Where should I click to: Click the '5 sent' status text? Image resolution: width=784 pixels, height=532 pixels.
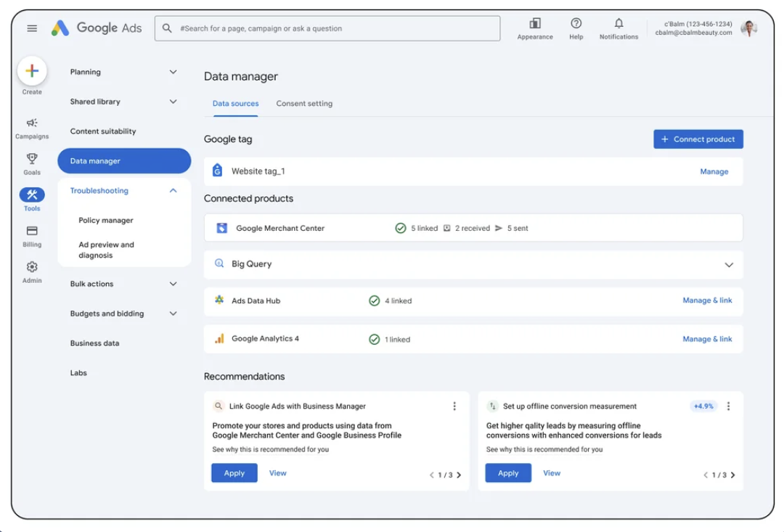coord(518,228)
